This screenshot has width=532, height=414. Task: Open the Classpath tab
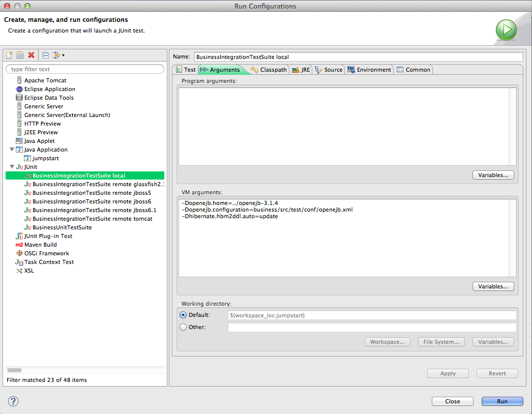[269, 70]
